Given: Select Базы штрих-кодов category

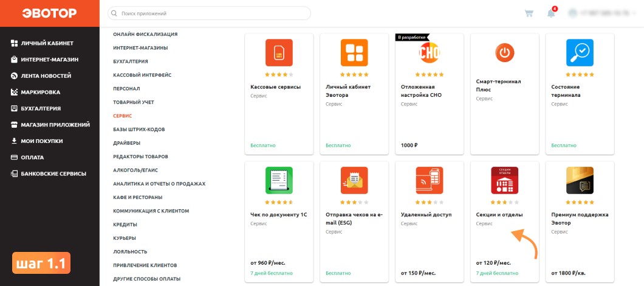Looking at the screenshot, I should point(139,129).
